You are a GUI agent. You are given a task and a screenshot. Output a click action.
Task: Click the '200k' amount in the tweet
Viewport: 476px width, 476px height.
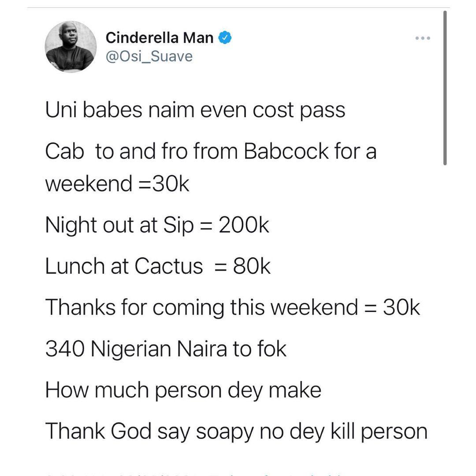(x=243, y=226)
